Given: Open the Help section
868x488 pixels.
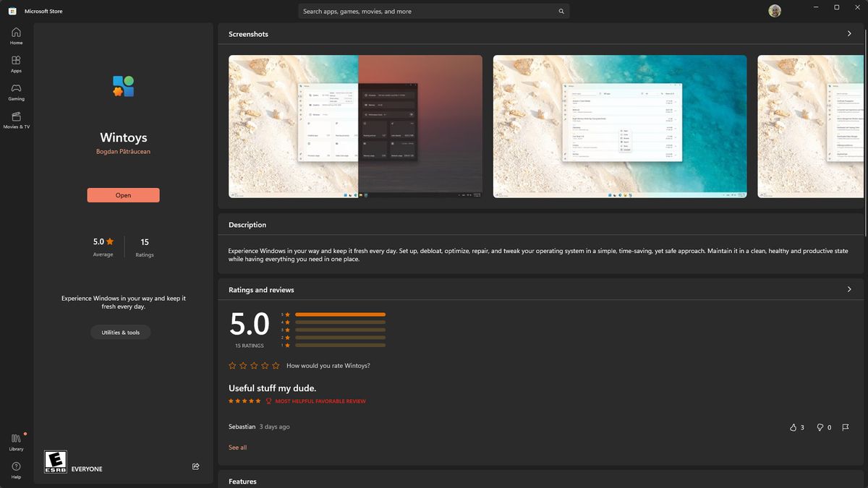Looking at the screenshot, I should [15, 470].
